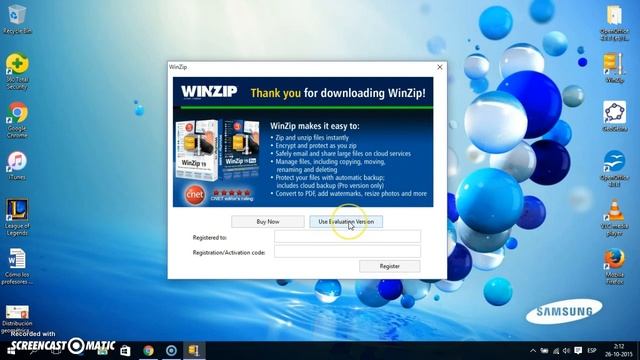Open VLC media player desktop icon
Screen dimensions: 640x360
(614, 217)
